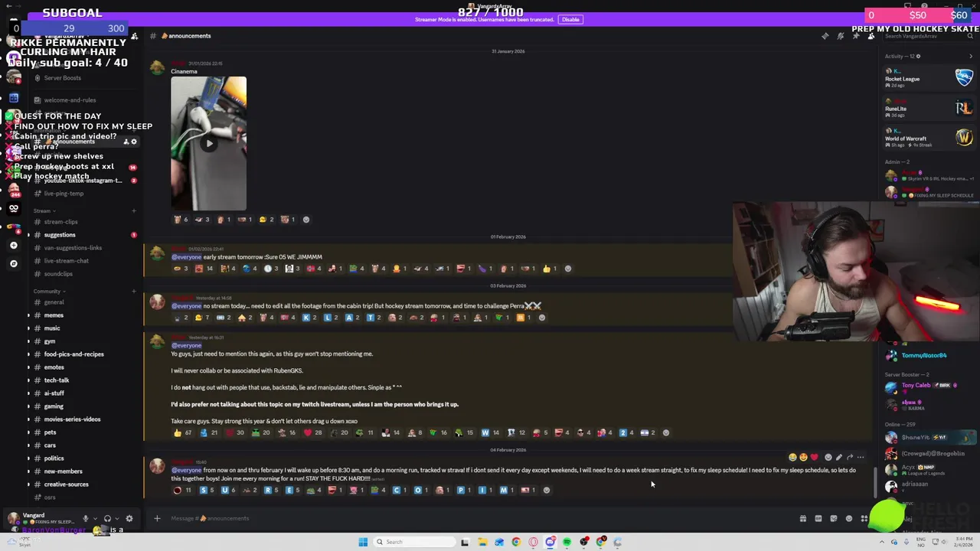Toggle W 14 reaction
The image size is (980, 551).
point(490,433)
